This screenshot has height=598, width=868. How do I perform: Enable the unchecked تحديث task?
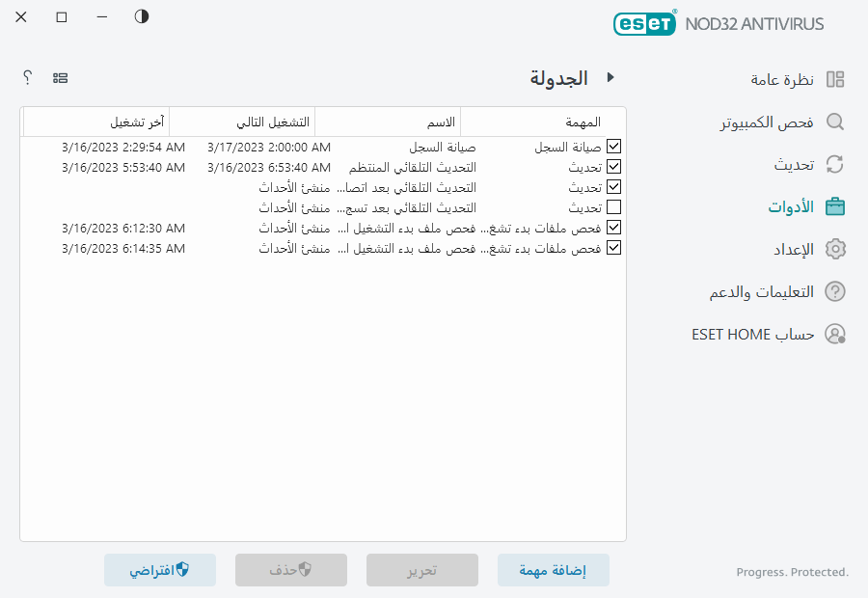614,206
